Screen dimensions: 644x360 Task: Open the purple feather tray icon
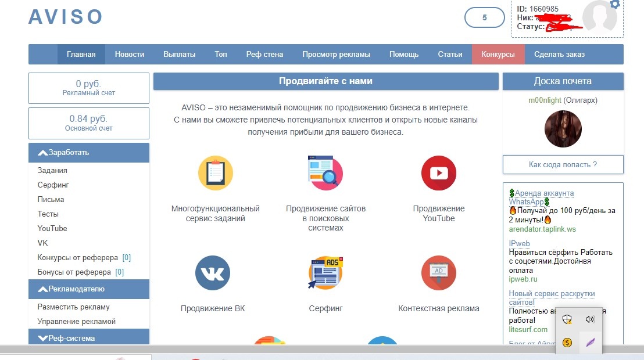pyautogui.click(x=590, y=343)
